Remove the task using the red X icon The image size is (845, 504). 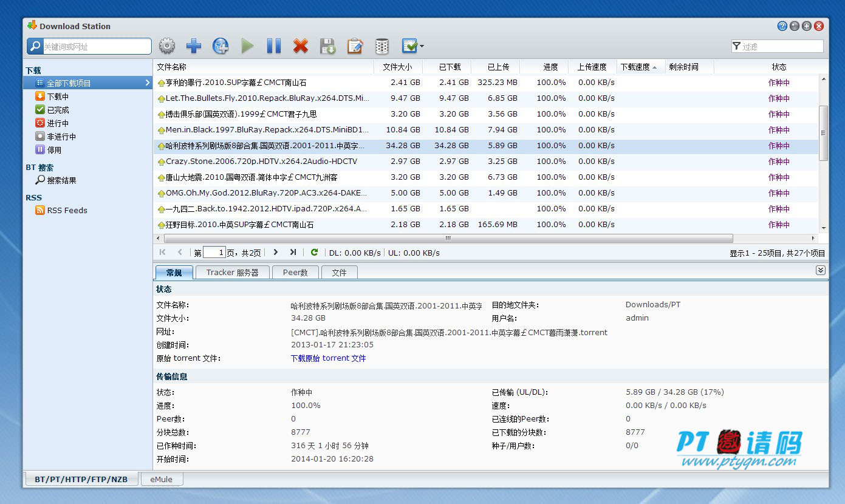pos(301,46)
